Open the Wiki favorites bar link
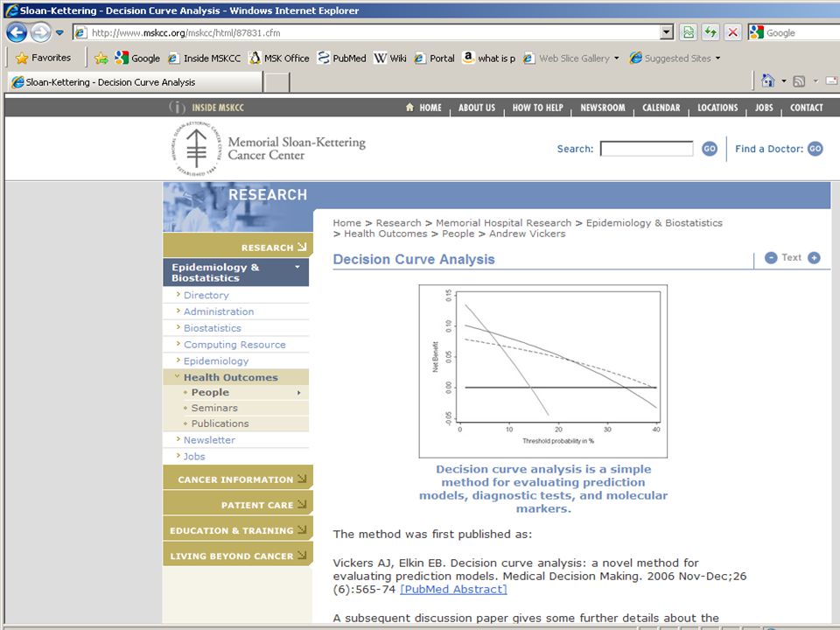 (x=390, y=59)
